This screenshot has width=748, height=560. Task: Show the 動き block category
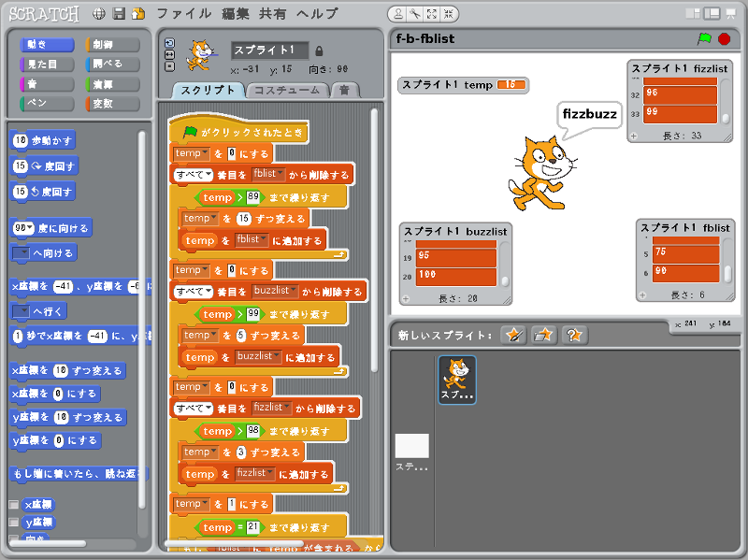coord(48,45)
